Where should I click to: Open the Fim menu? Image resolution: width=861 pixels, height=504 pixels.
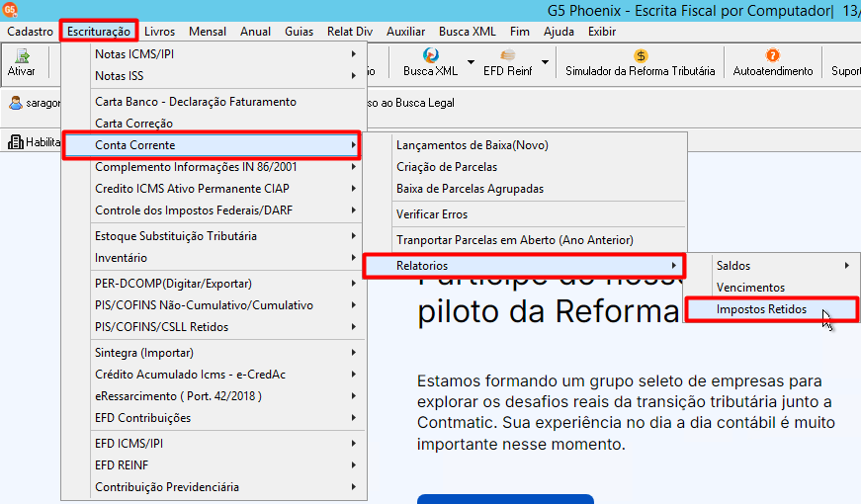click(x=519, y=32)
